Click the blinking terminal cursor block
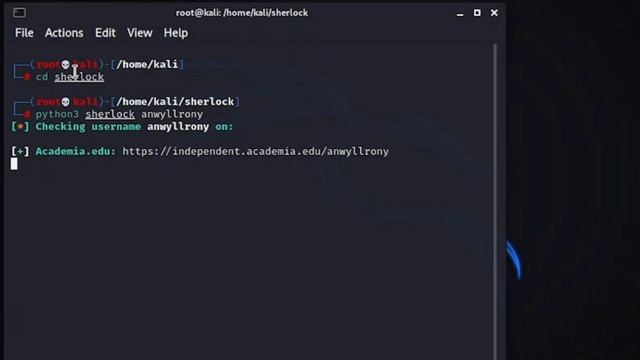 pyautogui.click(x=14, y=164)
